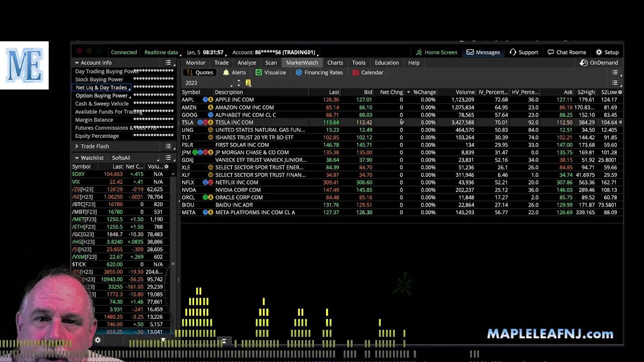644x362 pixels.
Task: Click TSLA red event icon
Action: tap(205, 122)
